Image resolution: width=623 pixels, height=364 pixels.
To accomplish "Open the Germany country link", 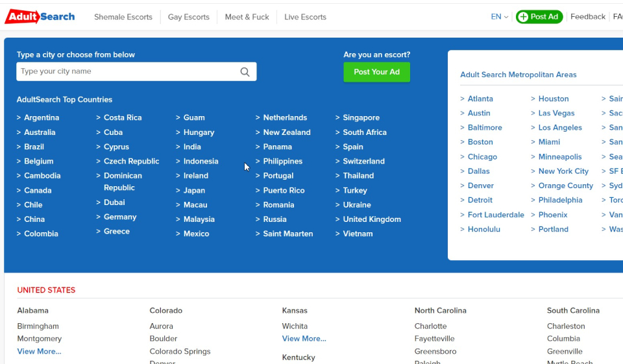I will click(x=120, y=217).
